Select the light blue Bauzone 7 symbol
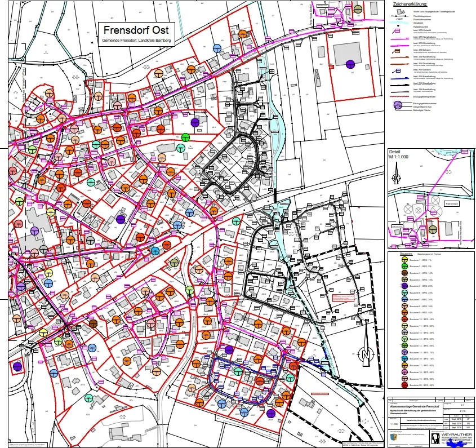Screen dimensions: 476x448 (x=404, y=299)
